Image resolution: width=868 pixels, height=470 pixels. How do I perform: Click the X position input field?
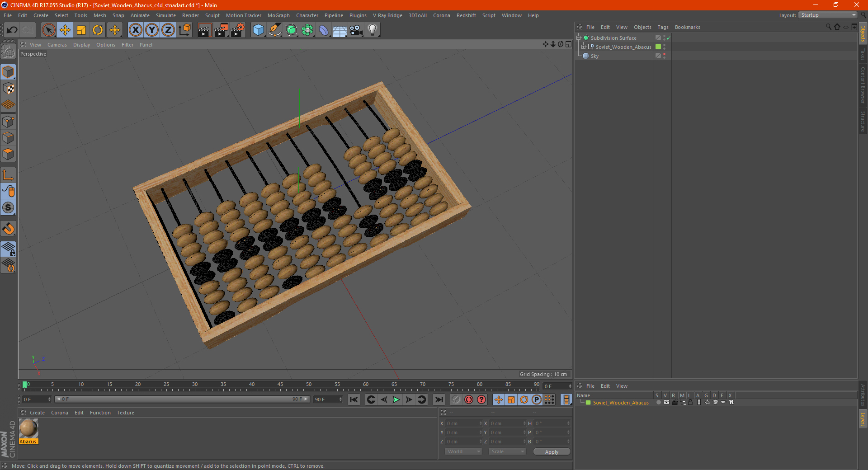[464, 423]
